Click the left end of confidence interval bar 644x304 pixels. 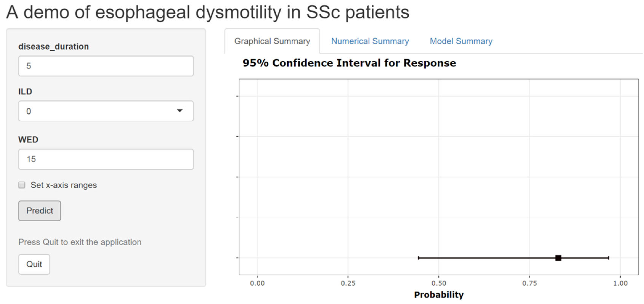(419, 258)
